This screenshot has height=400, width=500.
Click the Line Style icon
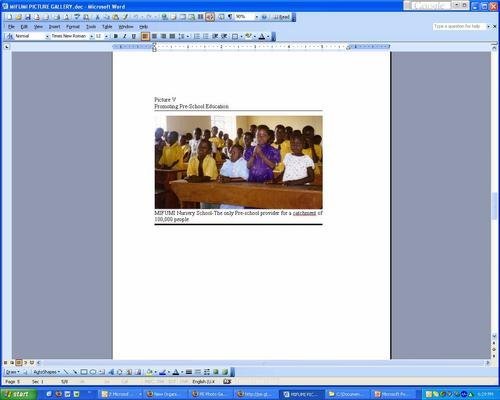pos(189,372)
